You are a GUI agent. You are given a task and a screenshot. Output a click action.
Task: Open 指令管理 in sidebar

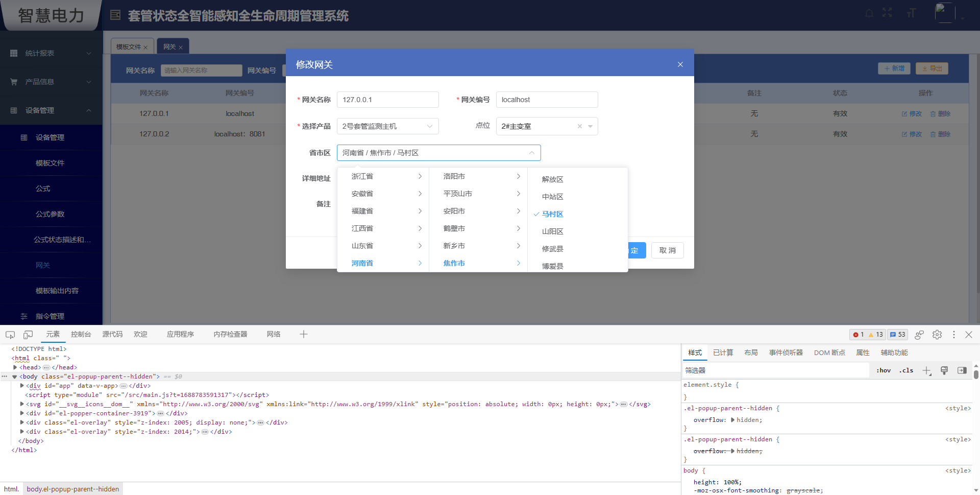(51, 316)
